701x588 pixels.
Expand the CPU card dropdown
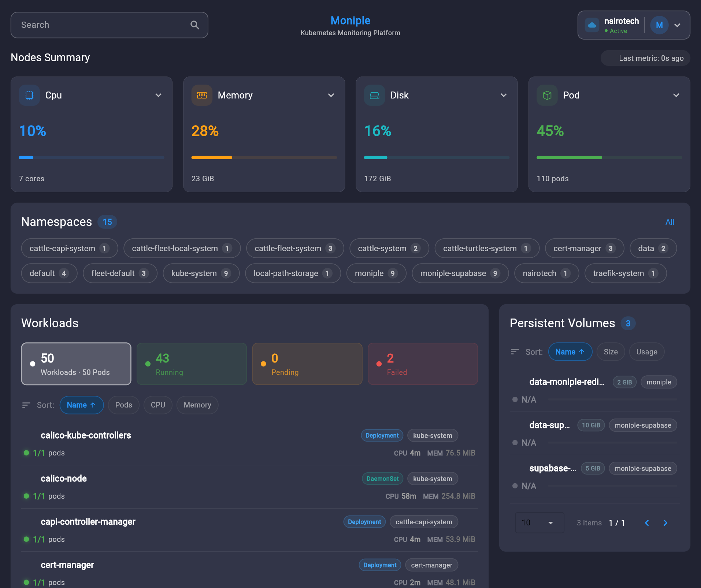click(x=158, y=95)
